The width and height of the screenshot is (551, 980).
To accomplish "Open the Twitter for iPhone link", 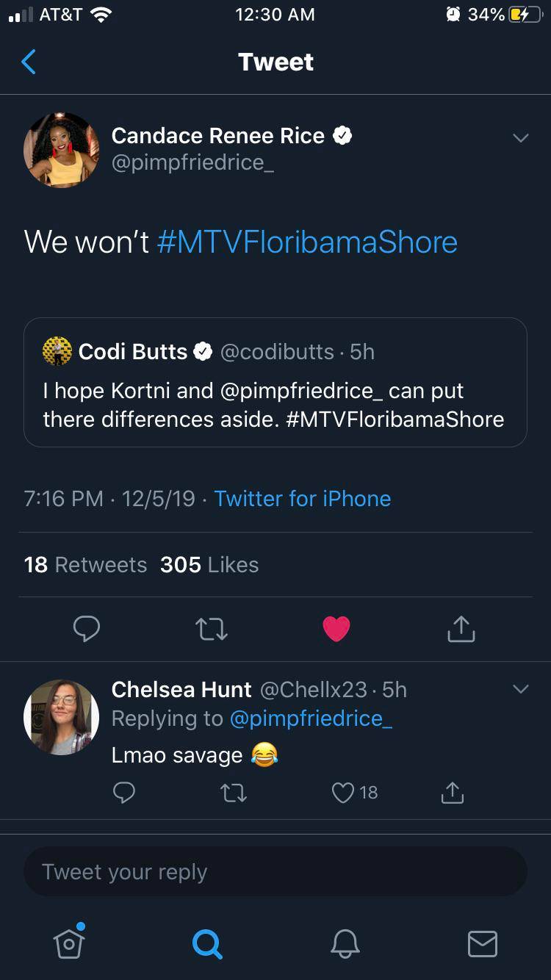I will tap(303, 499).
